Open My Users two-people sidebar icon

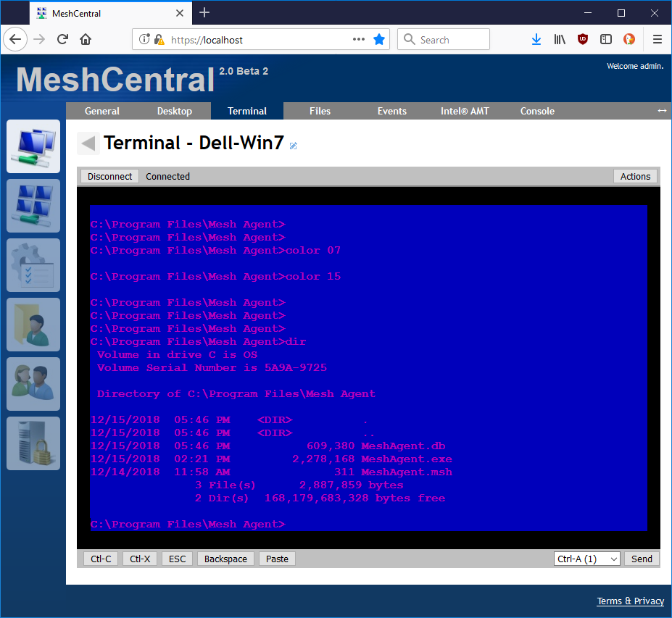tap(33, 384)
